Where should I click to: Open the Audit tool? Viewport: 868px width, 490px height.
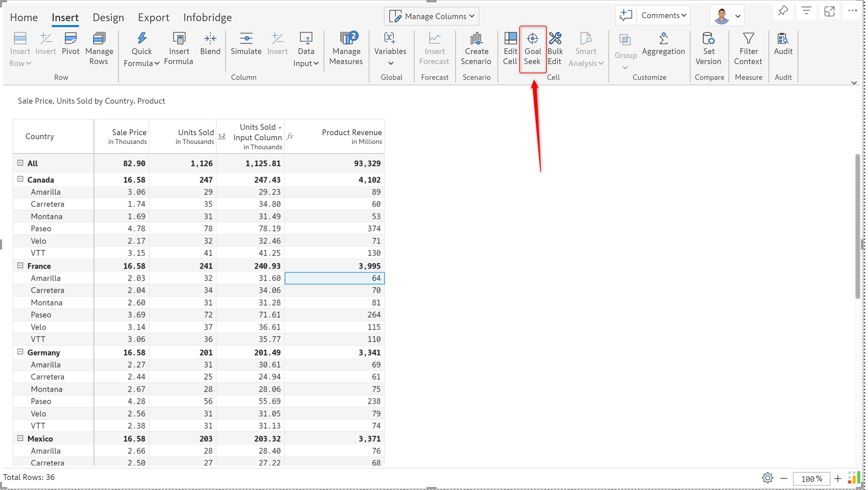783,44
